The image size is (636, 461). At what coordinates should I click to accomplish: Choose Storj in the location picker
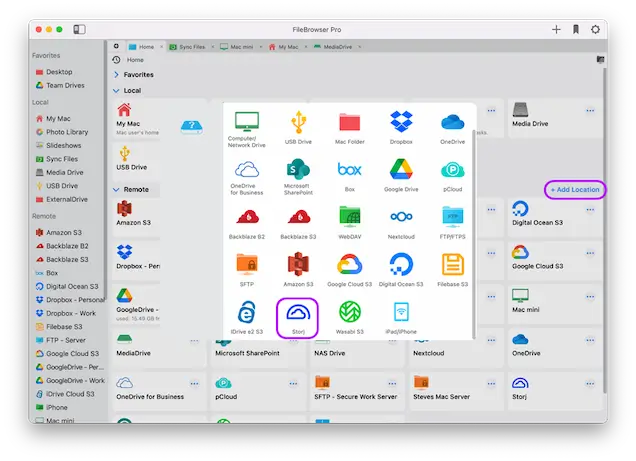[x=298, y=318]
